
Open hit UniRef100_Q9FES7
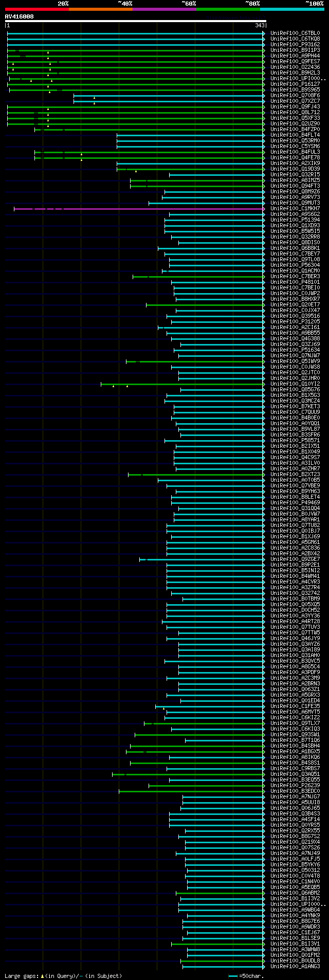(x=295, y=62)
